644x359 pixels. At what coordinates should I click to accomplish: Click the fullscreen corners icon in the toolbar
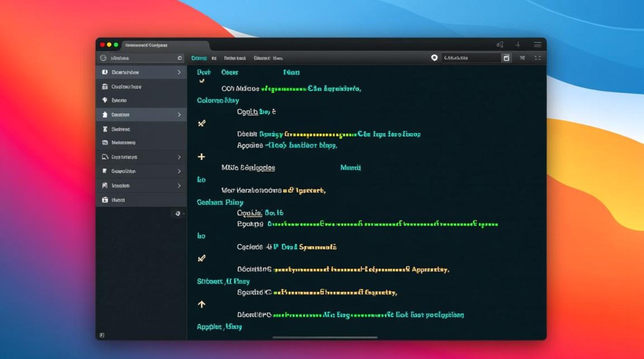point(537,58)
